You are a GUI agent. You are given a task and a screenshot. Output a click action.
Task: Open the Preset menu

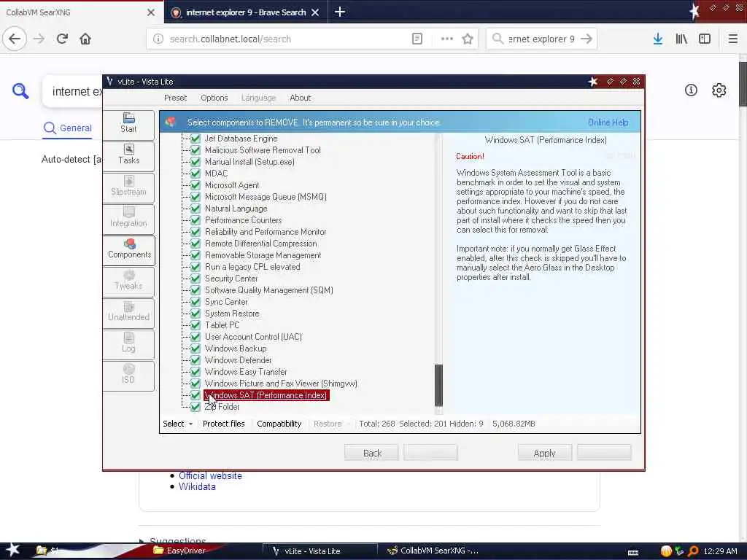tap(175, 98)
